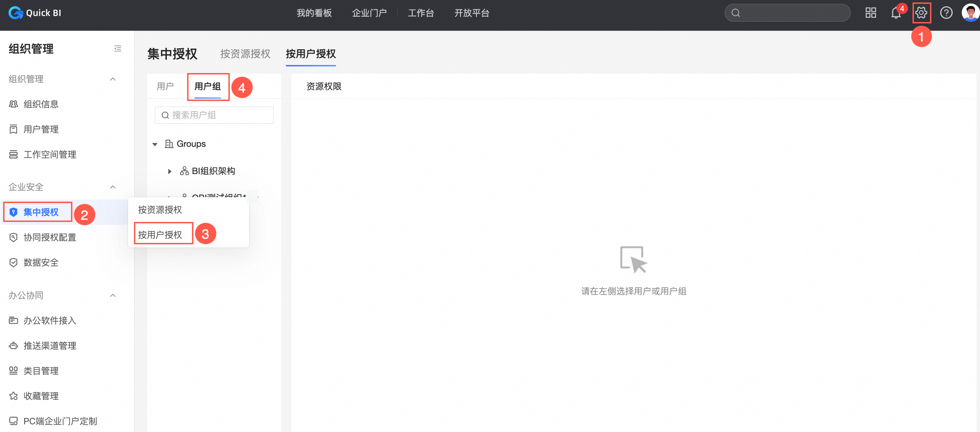Open the help question mark icon

click(946, 13)
